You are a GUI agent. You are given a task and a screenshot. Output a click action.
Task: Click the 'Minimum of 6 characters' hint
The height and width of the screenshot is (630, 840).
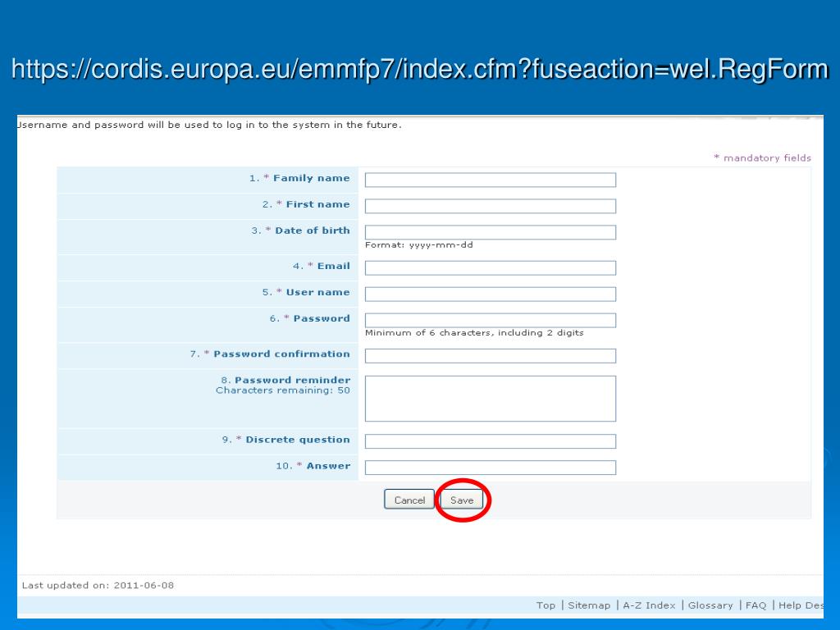coord(474,333)
